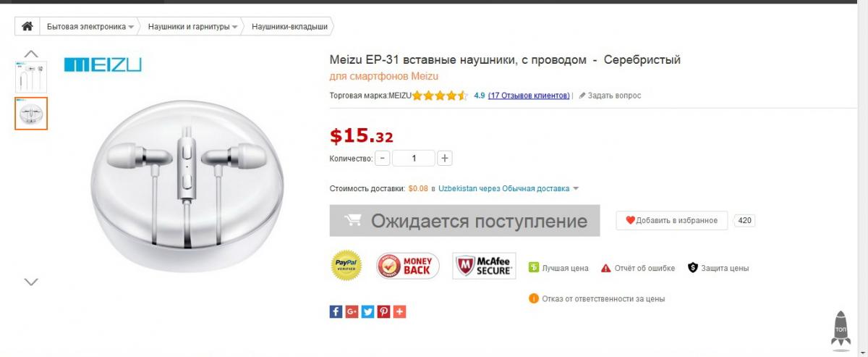
Task: Expand the Наушники и гарнитуры breadcrumb dropdown
Action: (x=235, y=28)
